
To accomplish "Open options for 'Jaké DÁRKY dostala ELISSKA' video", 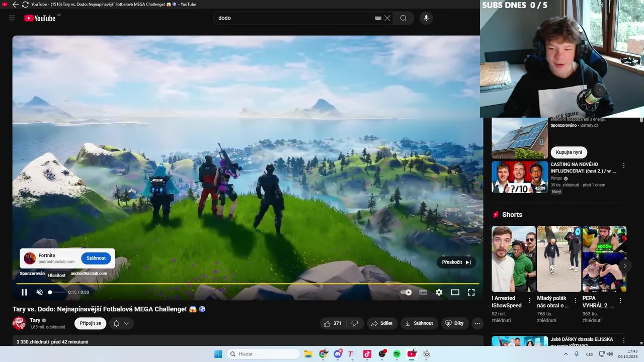I will (624, 341).
